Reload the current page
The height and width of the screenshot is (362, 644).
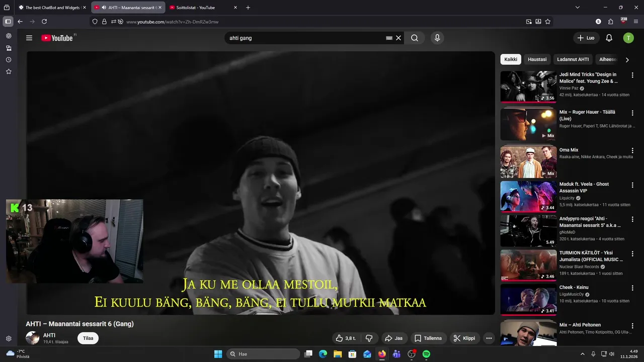(x=44, y=22)
